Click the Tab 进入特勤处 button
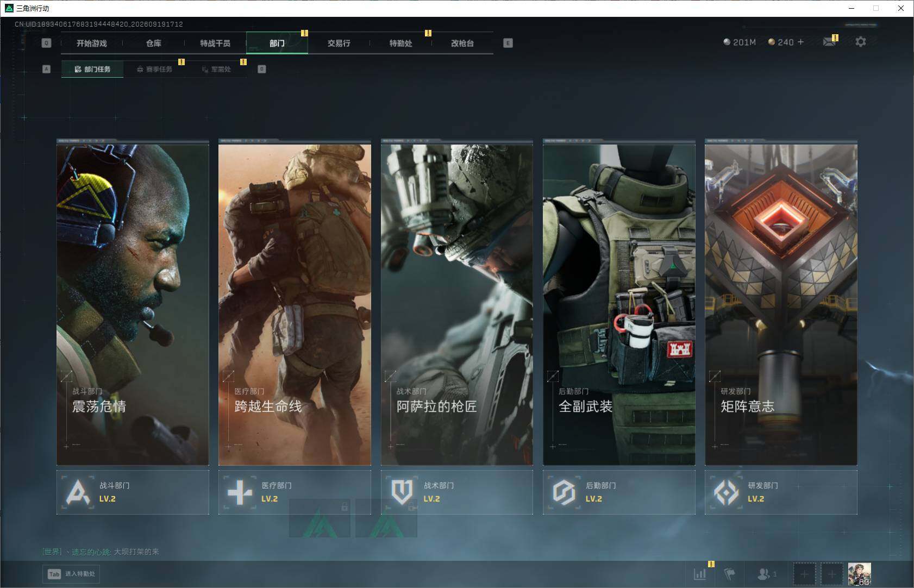914x588 pixels. click(72, 574)
